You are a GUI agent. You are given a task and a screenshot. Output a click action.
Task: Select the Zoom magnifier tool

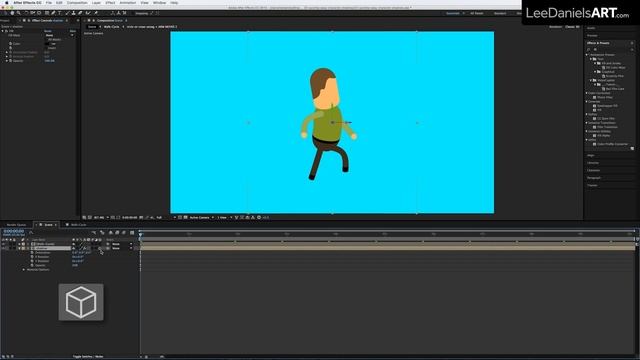tap(18, 13)
